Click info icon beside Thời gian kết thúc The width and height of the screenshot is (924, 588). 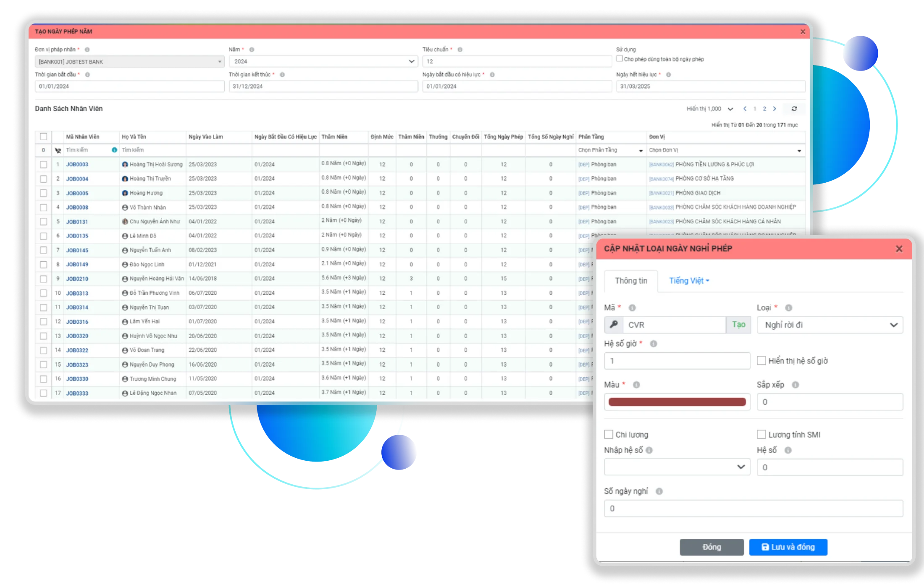click(282, 75)
